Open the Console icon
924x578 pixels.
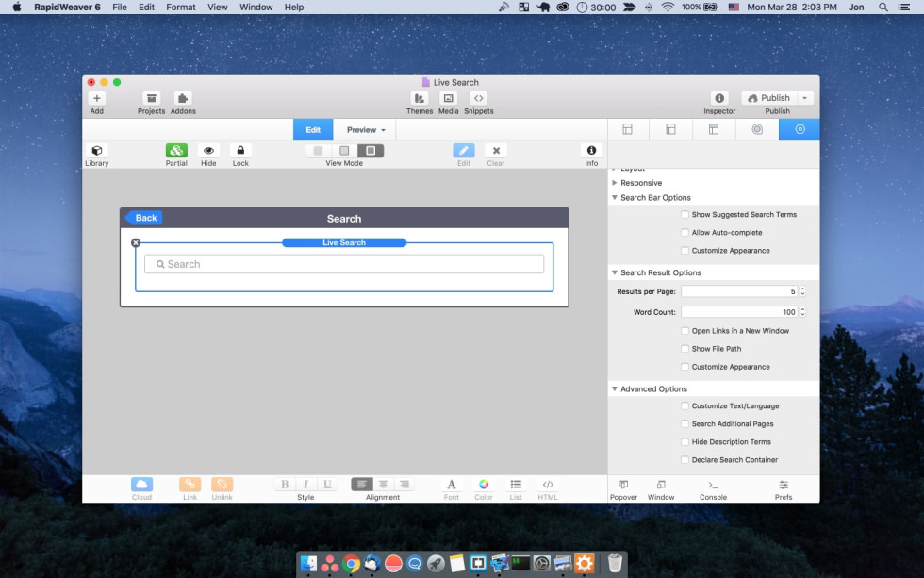pyautogui.click(x=713, y=485)
